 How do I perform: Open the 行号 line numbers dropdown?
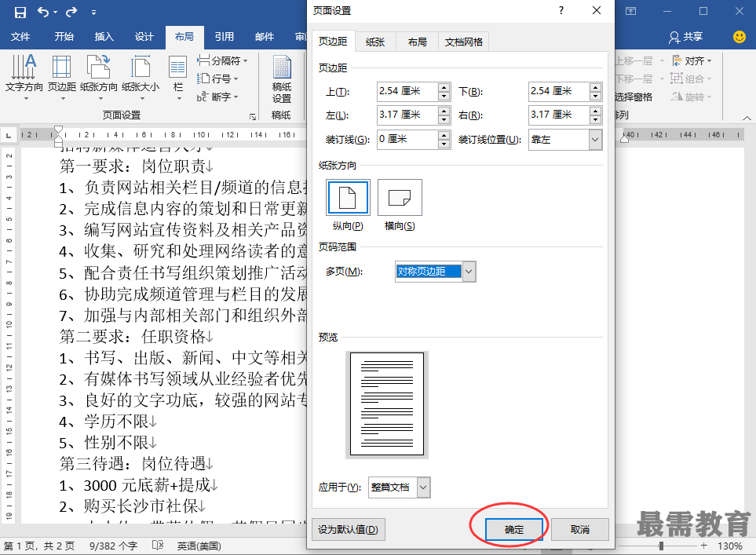point(217,79)
